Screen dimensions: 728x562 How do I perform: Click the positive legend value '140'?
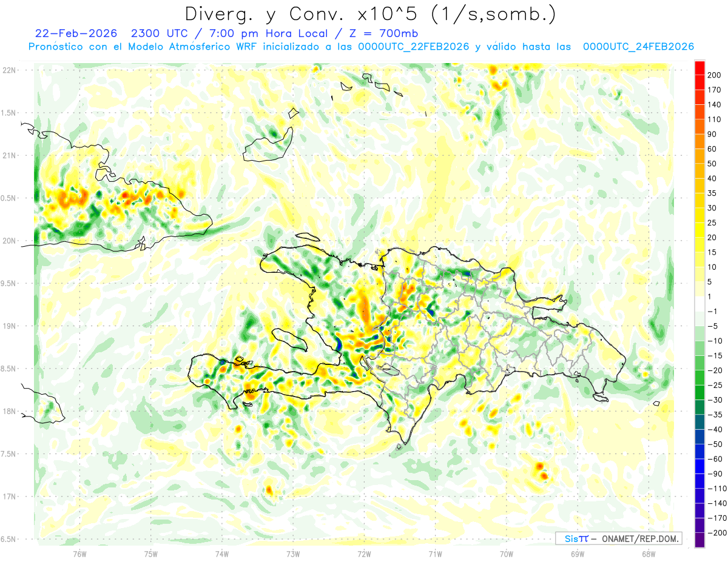pyautogui.click(x=715, y=105)
